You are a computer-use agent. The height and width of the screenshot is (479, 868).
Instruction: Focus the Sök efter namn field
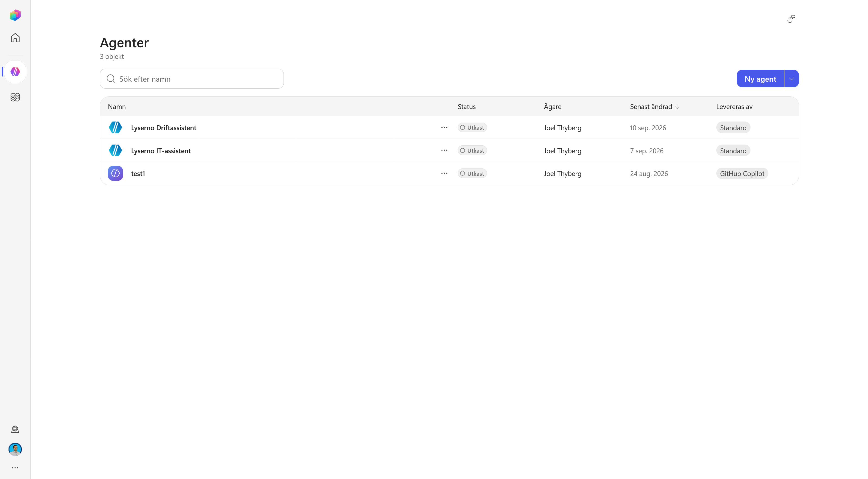pyautogui.click(x=192, y=79)
